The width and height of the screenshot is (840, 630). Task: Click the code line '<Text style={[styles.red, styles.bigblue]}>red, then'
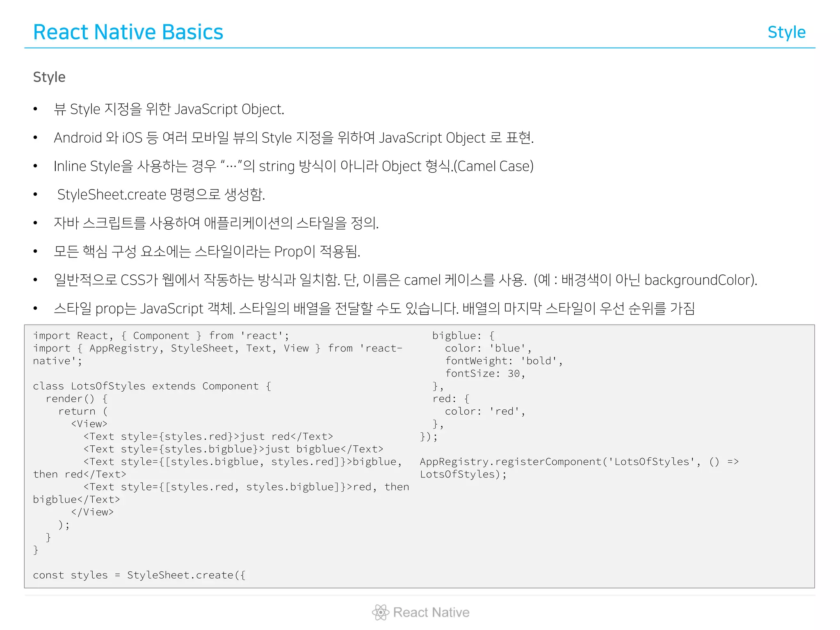(246, 487)
